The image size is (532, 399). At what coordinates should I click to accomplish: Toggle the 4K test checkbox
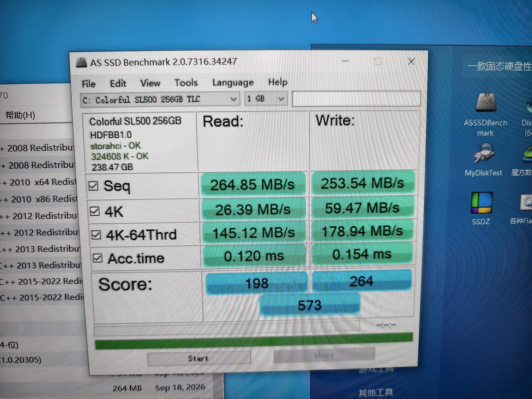95,211
